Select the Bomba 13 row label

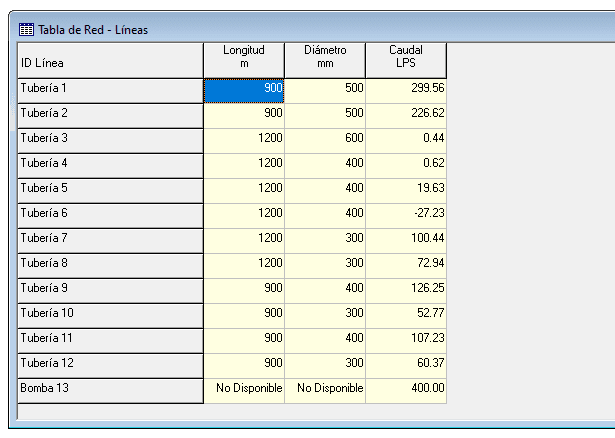tap(110, 387)
